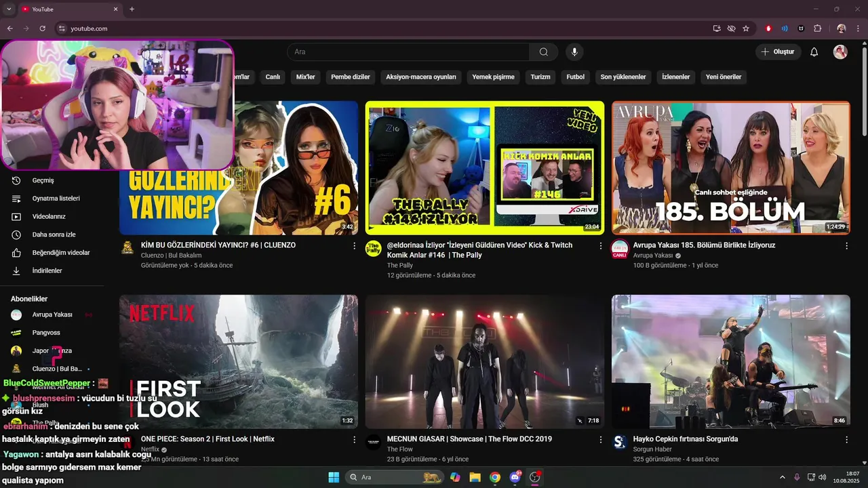Select the Son yüklenenler chip
This screenshot has width=868, height=488.
[x=623, y=77]
